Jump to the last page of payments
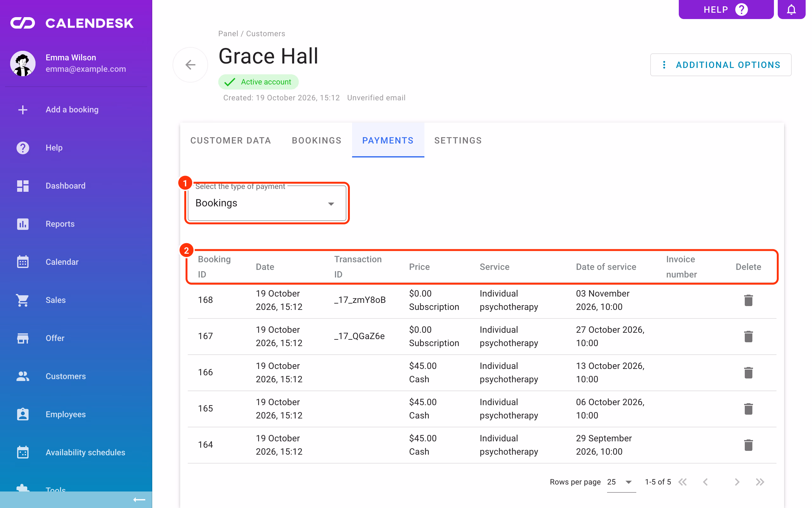 760,482
